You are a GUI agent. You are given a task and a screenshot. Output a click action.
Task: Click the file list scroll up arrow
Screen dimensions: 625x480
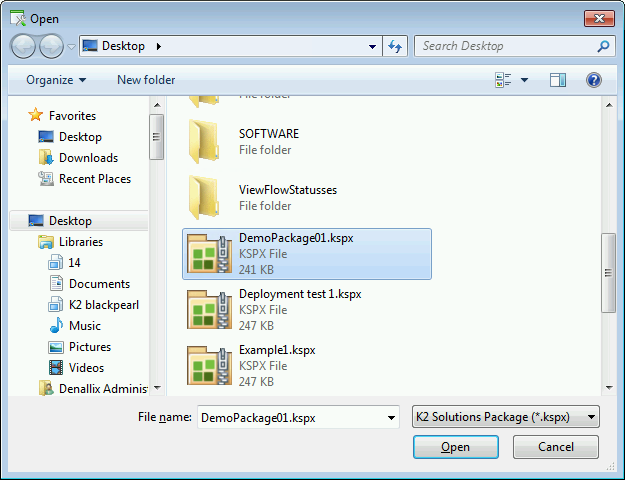point(609,105)
